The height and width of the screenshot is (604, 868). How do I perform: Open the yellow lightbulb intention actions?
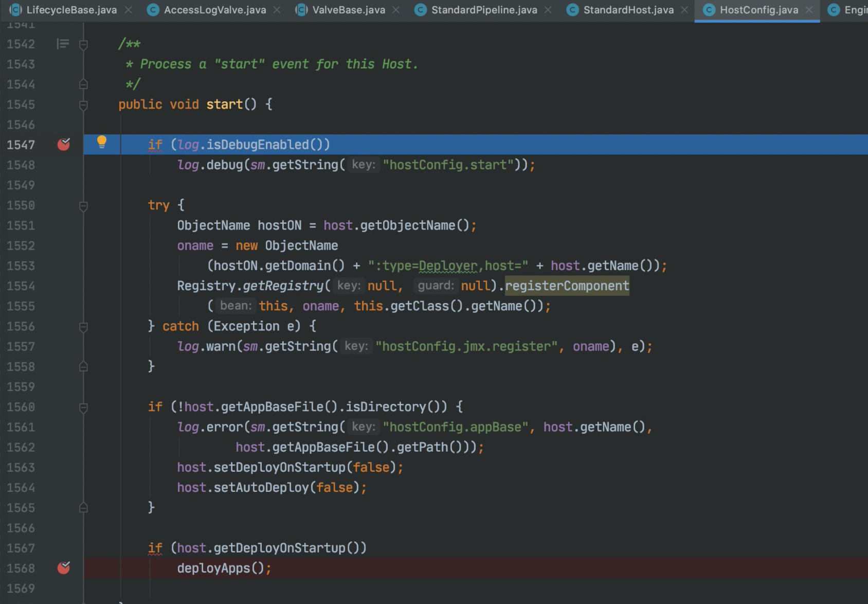pyautogui.click(x=102, y=142)
